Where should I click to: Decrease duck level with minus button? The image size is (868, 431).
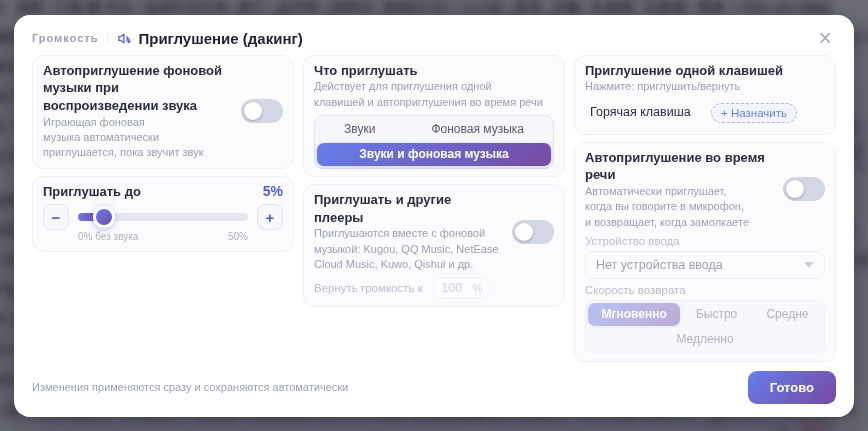click(x=56, y=217)
